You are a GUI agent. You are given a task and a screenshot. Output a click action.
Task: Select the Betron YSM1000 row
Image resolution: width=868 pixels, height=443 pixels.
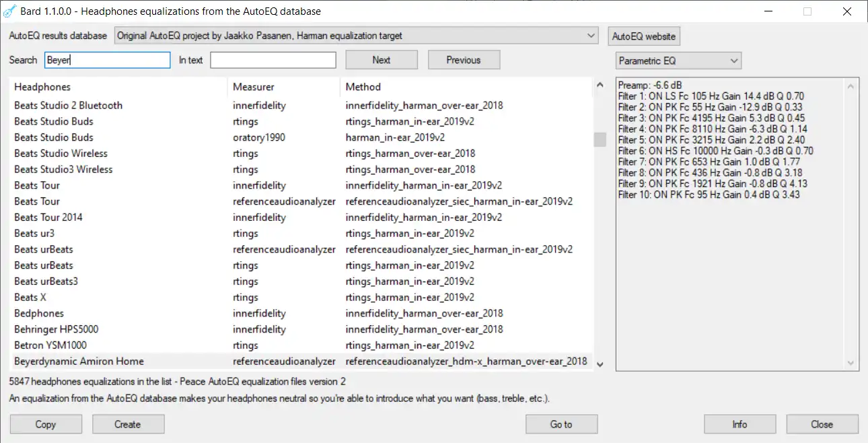(x=301, y=345)
